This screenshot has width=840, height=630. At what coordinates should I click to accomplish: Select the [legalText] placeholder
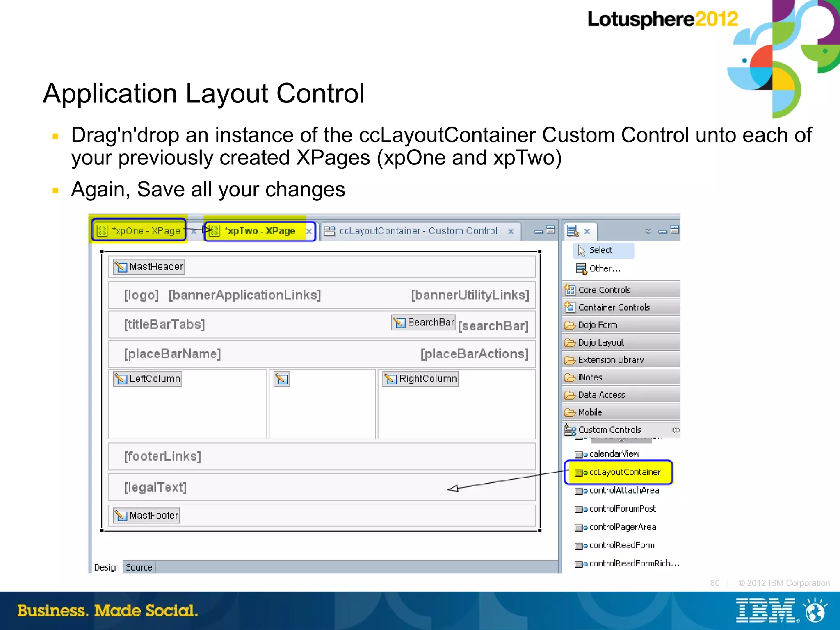(155, 487)
